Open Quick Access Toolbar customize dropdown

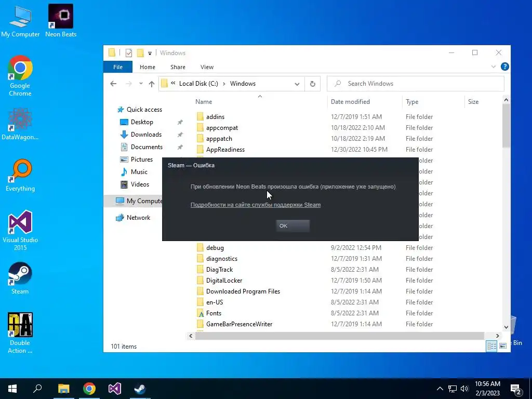coord(150,53)
